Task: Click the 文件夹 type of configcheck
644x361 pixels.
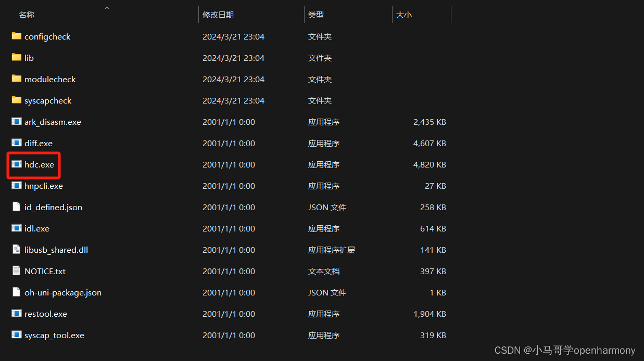Action: (x=320, y=37)
